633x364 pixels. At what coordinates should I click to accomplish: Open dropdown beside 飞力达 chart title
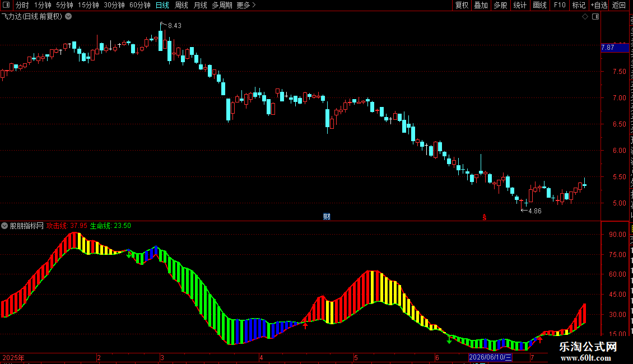[69, 17]
